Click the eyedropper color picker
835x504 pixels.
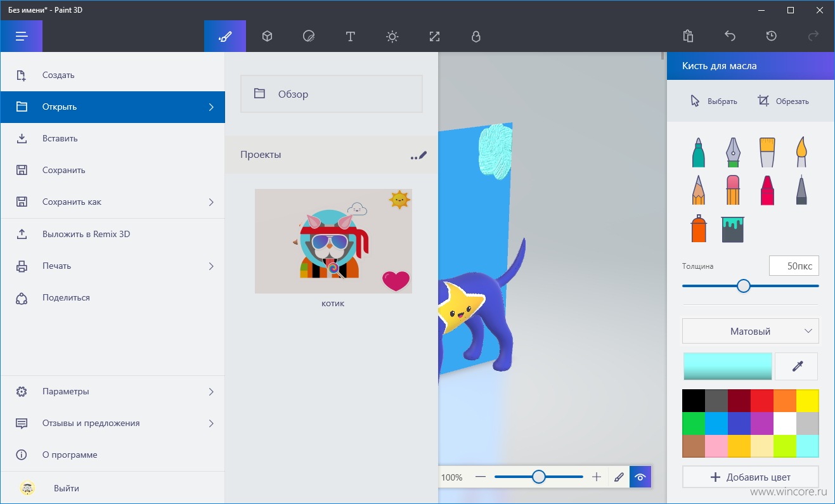pyautogui.click(x=796, y=366)
